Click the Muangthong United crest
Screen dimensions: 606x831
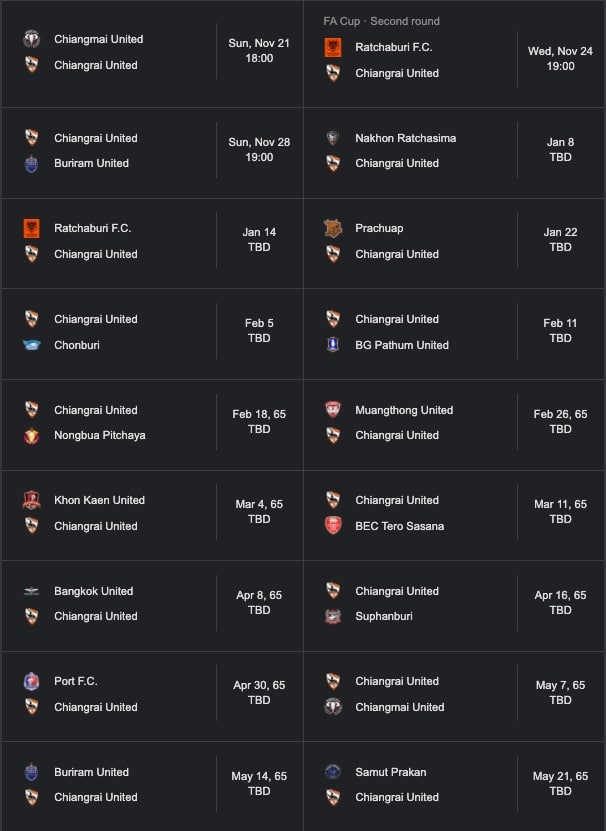[x=333, y=410]
